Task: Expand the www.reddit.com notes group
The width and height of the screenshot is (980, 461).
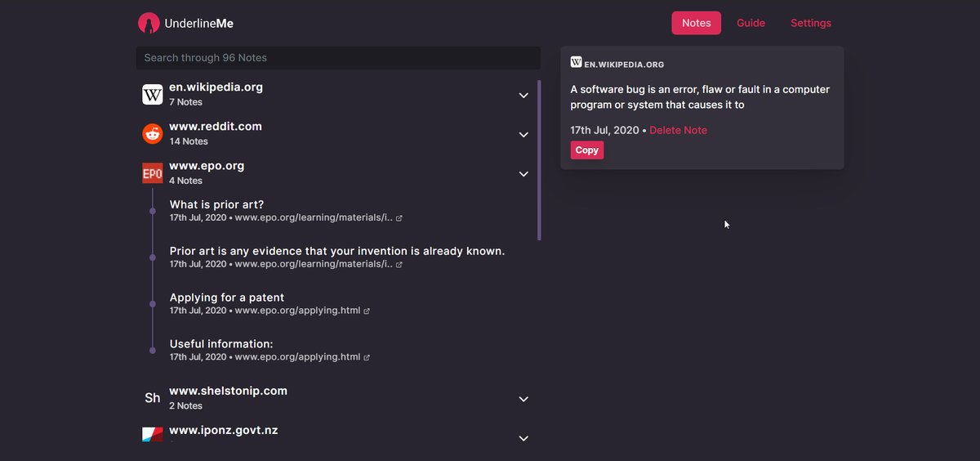Action: 523,135
